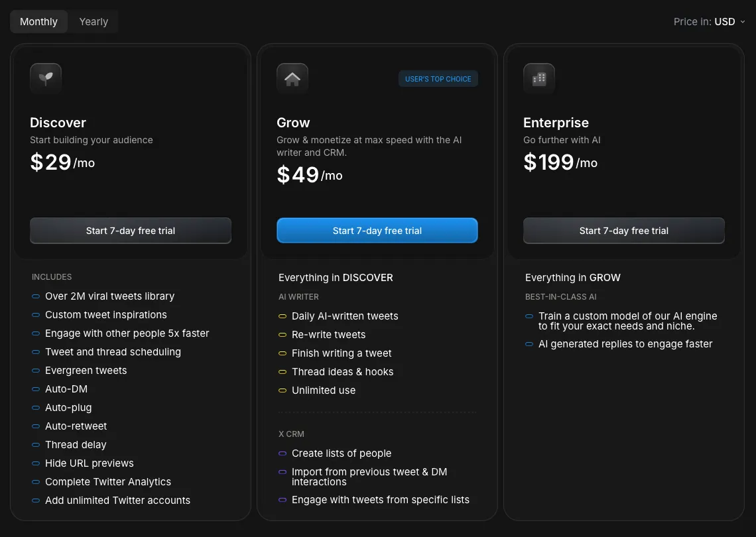Click the Enterprise plan building icon
Screen dimensions: 756x537
point(538,78)
